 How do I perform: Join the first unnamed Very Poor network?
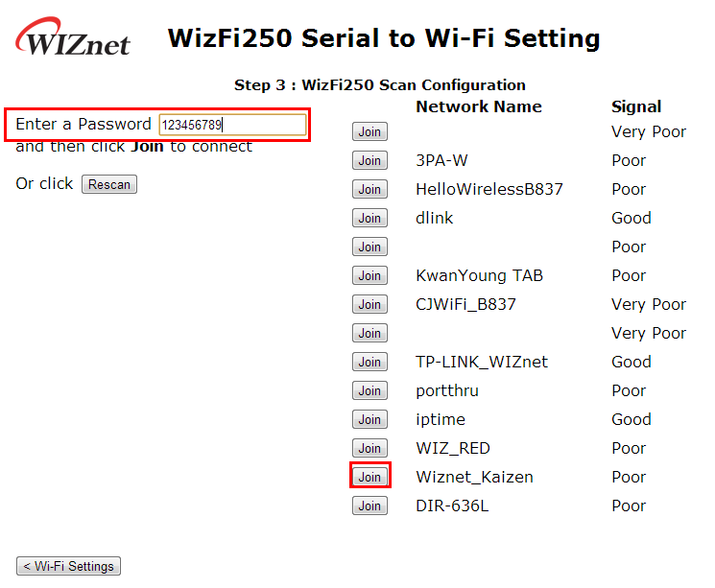point(369,131)
